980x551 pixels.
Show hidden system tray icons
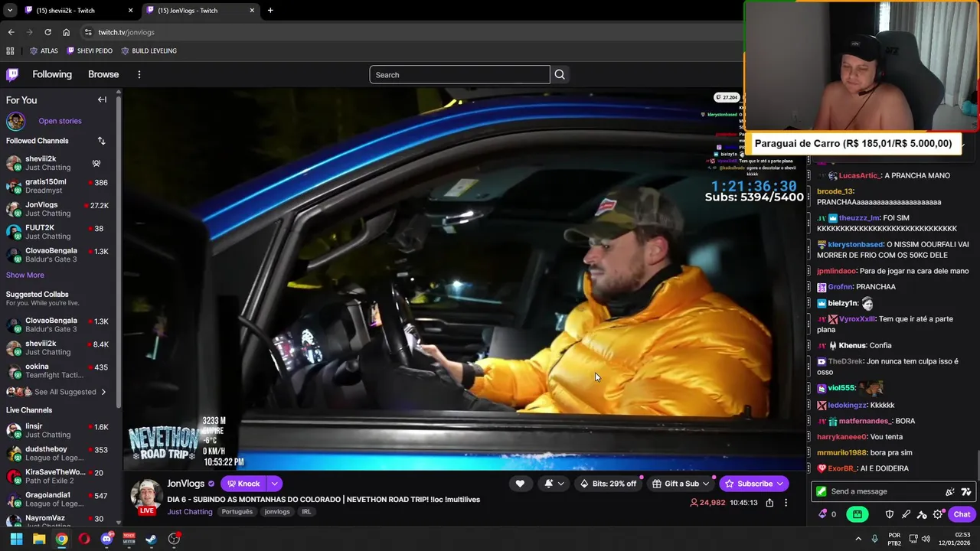click(x=858, y=539)
